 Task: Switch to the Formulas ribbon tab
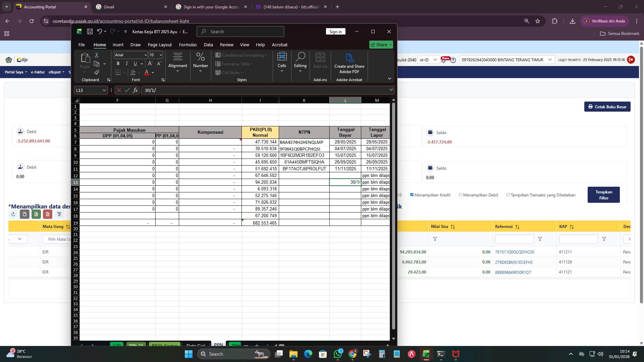click(x=188, y=45)
